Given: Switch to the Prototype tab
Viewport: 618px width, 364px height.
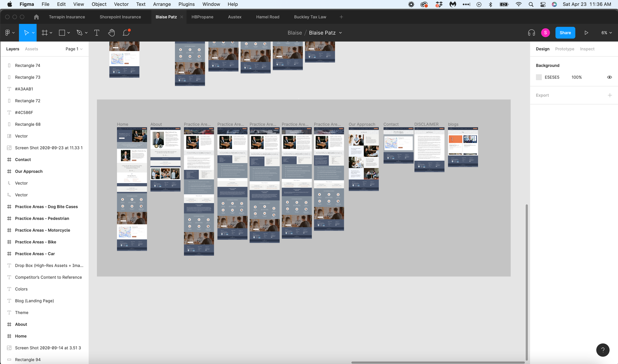Looking at the screenshot, I should click(564, 49).
